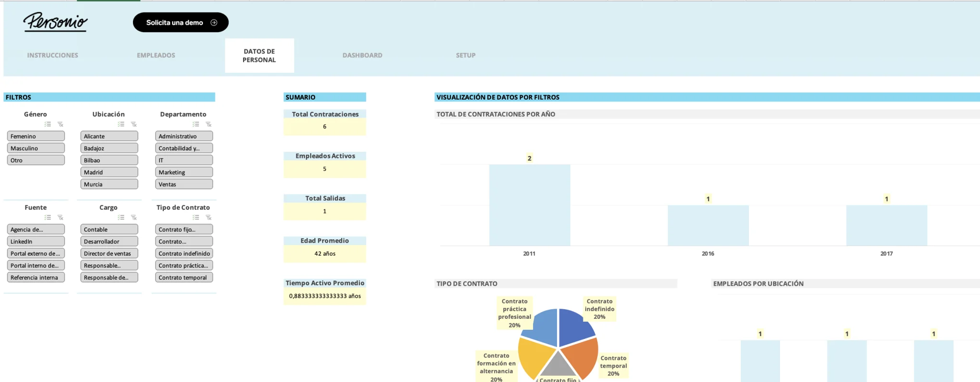Click the Edad Promedio value 42 años
This screenshot has width=980, height=382.
coord(325,254)
